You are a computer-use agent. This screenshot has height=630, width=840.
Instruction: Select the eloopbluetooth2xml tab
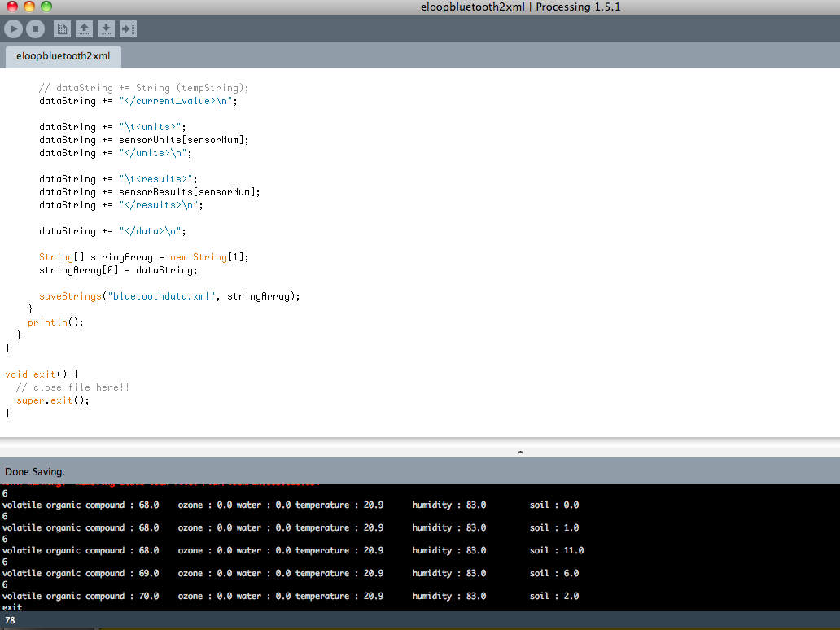pyautogui.click(x=63, y=57)
